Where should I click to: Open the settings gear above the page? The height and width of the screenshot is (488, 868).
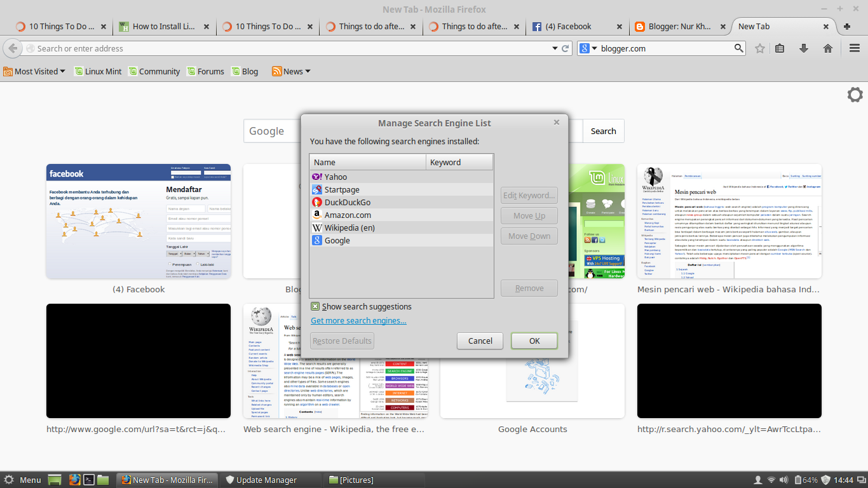coord(855,95)
